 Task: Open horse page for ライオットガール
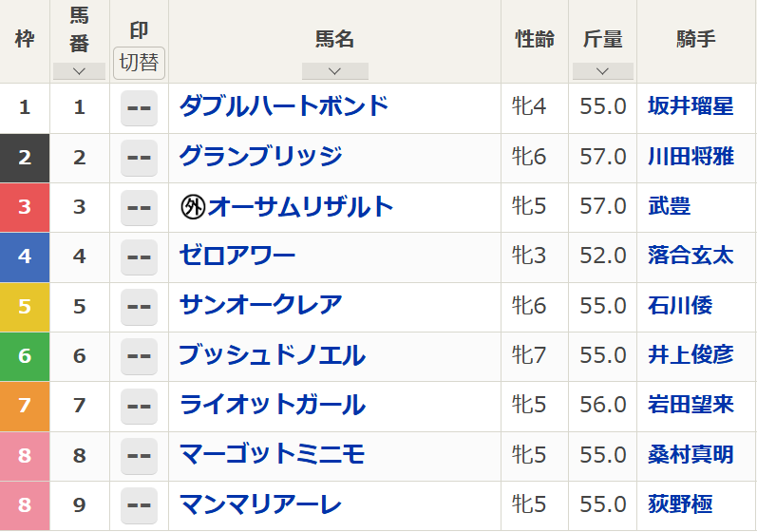pos(273,405)
